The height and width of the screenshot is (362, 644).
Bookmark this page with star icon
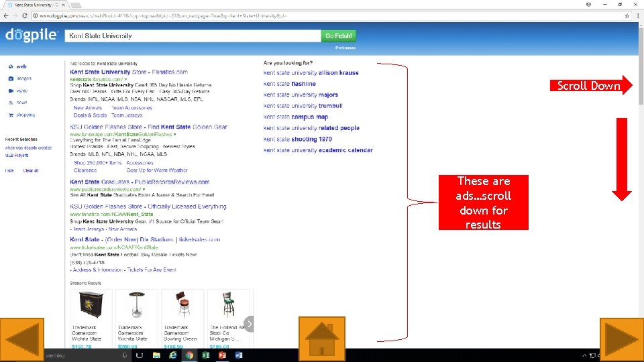coord(627,15)
